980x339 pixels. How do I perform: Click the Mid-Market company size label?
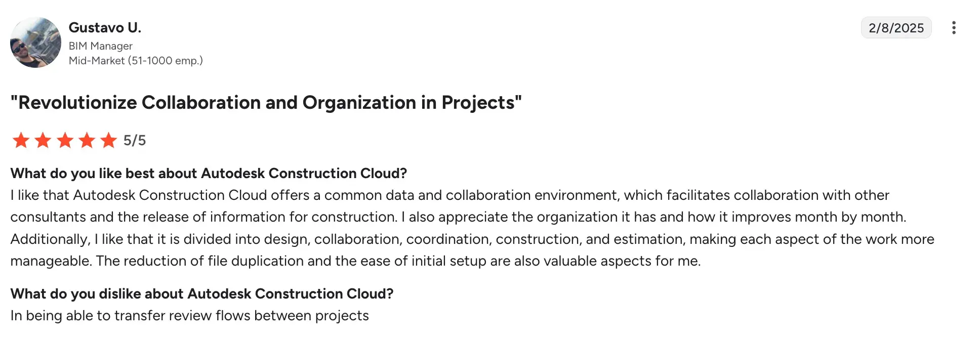pyautogui.click(x=136, y=61)
